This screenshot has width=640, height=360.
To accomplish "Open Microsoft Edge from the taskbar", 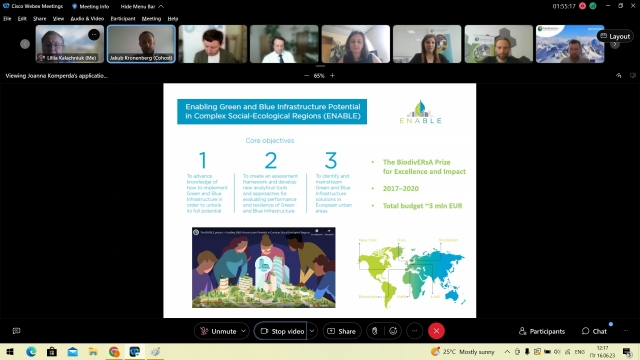I will (31, 351).
